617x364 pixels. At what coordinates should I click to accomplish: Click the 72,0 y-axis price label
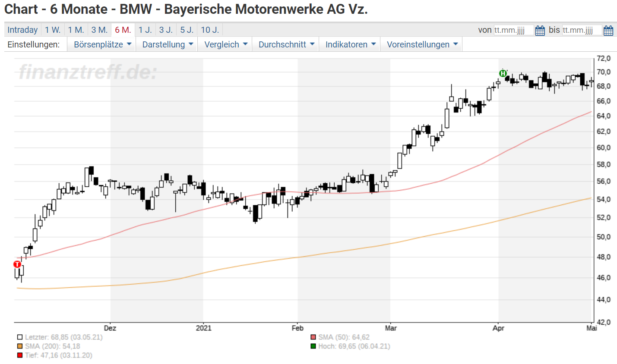pyautogui.click(x=604, y=58)
